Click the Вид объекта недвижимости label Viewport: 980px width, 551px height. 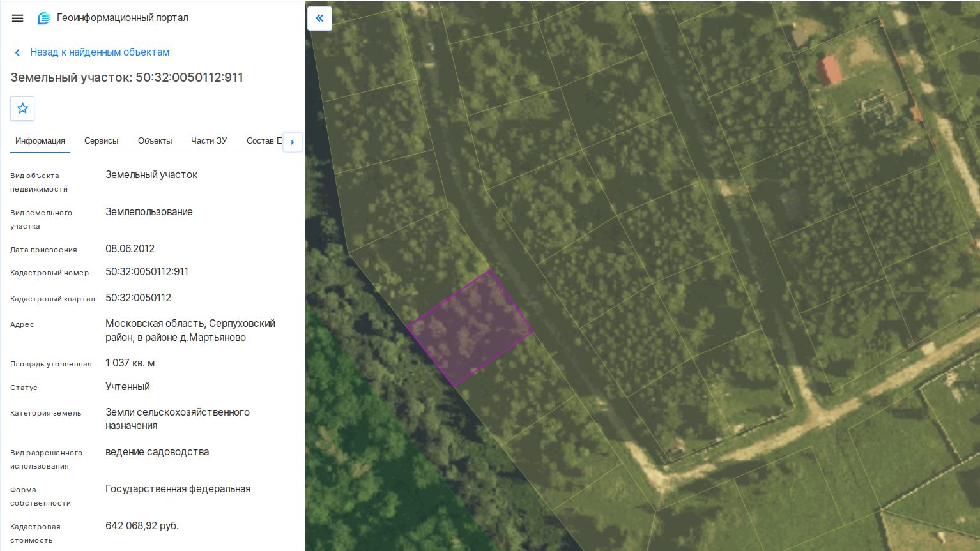(x=39, y=182)
